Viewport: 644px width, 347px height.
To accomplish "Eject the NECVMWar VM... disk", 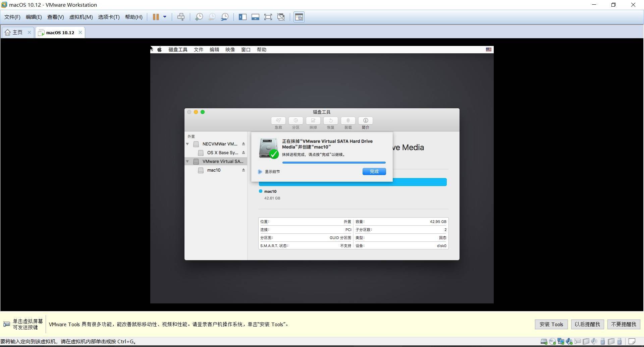I will coord(244,144).
